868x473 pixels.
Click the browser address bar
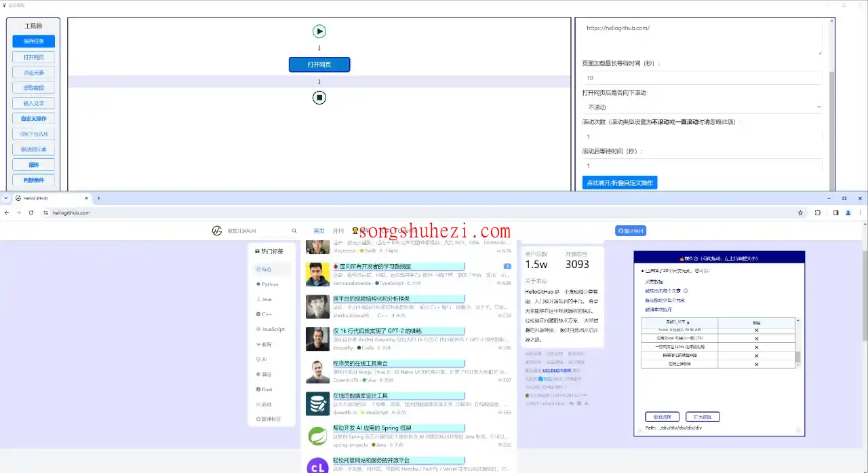click(420, 212)
